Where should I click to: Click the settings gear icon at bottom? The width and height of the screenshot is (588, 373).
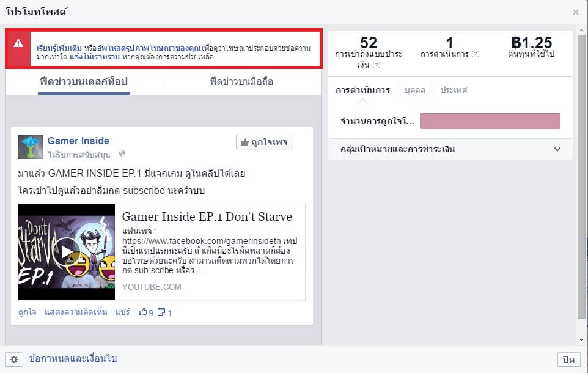pyautogui.click(x=14, y=360)
